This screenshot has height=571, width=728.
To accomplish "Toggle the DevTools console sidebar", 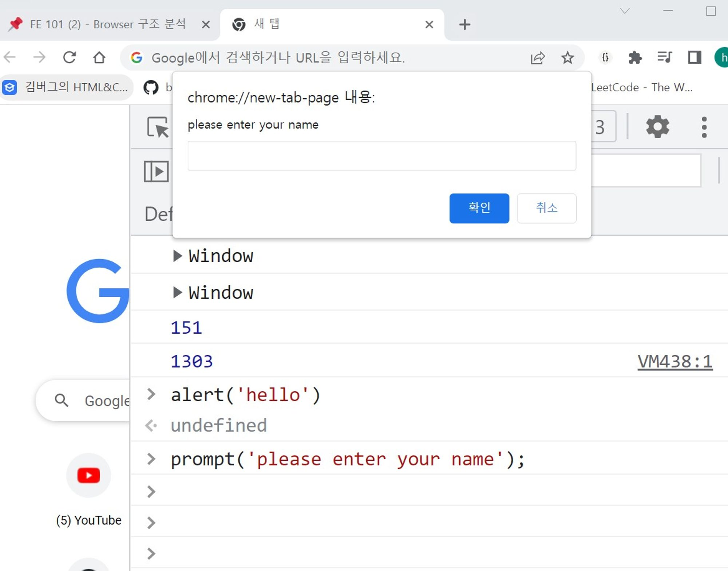I will point(157,171).
